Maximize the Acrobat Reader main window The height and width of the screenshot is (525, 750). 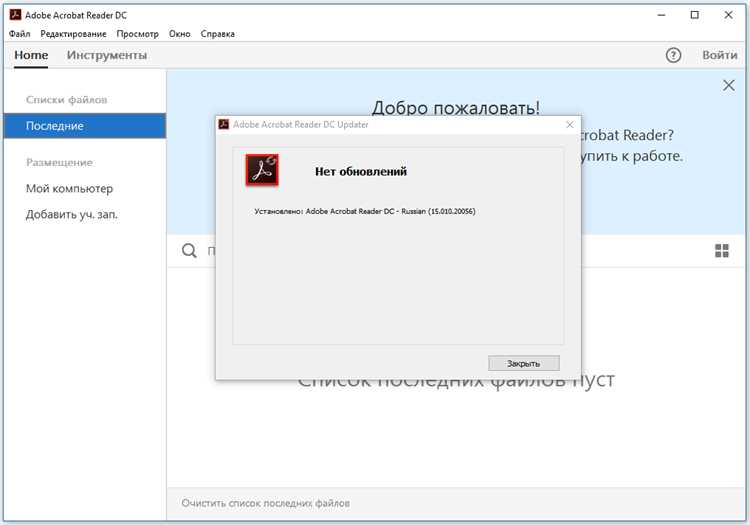pos(695,15)
